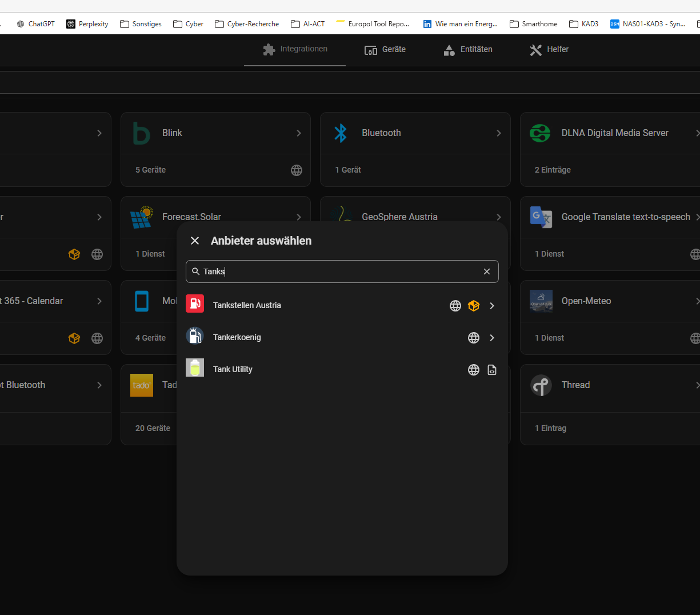
Task: Open the Europol Tool Repo bookmark
Action: 373,24
